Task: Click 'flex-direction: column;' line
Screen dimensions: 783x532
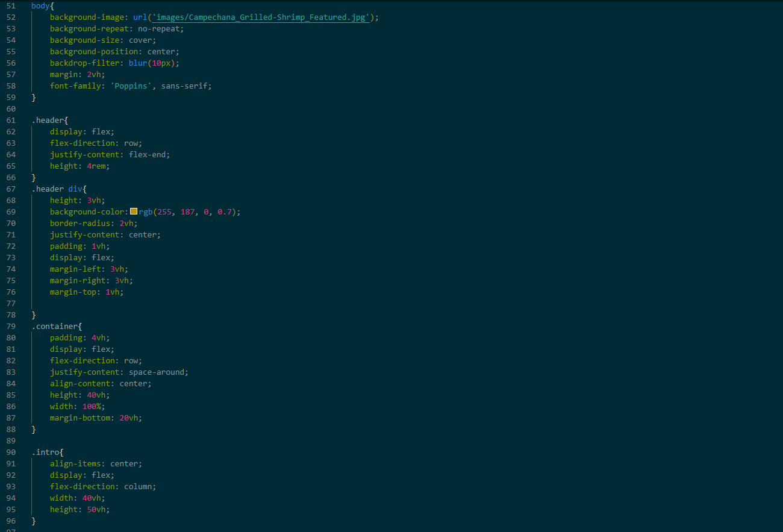Action: pyautogui.click(x=103, y=486)
